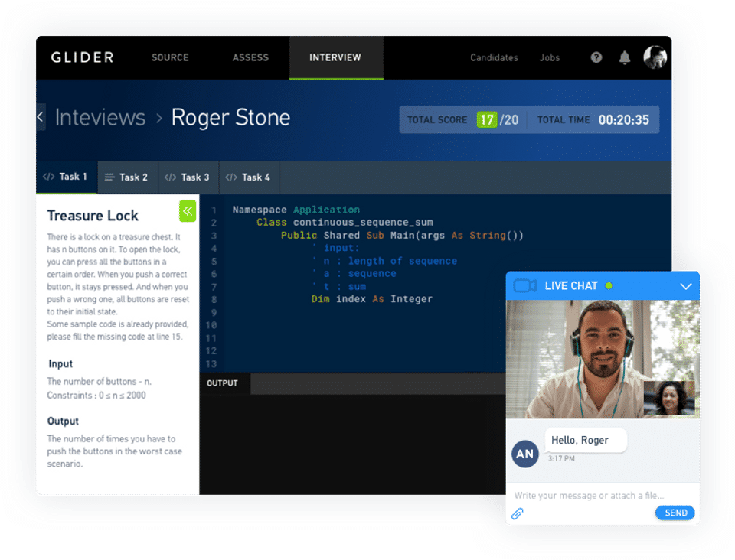Click the small self-view video thumbnail
This screenshot has width=735, height=560.
[x=669, y=398]
